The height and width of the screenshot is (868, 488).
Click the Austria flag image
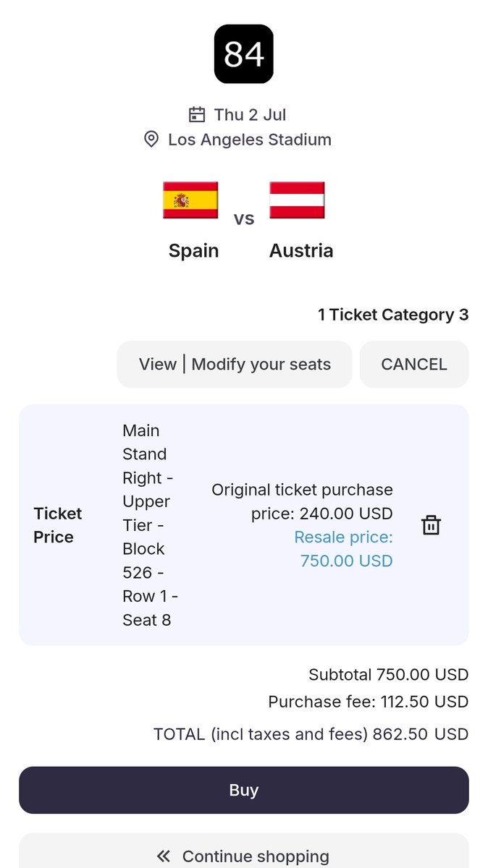[297, 200]
